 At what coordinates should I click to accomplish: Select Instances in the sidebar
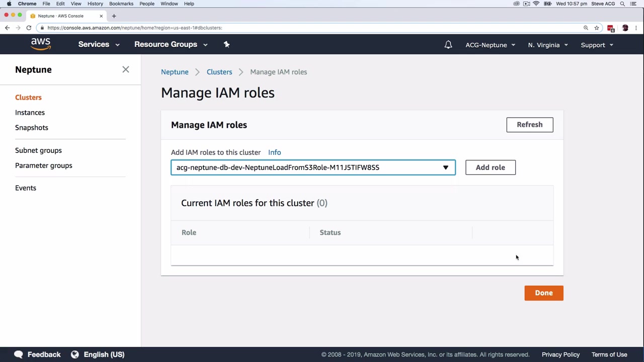click(x=30, y=113)
